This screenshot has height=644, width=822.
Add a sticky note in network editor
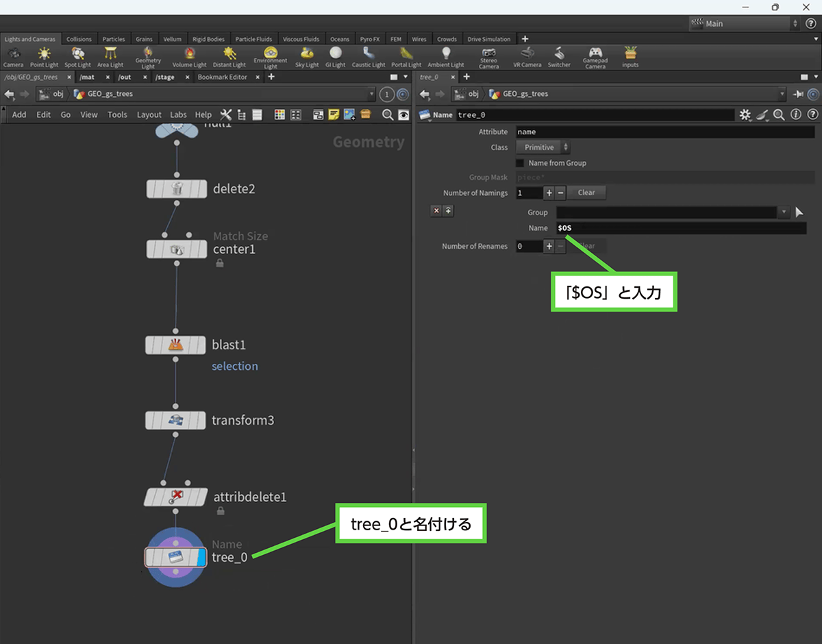pyautogui.click(x=334, y=114)
